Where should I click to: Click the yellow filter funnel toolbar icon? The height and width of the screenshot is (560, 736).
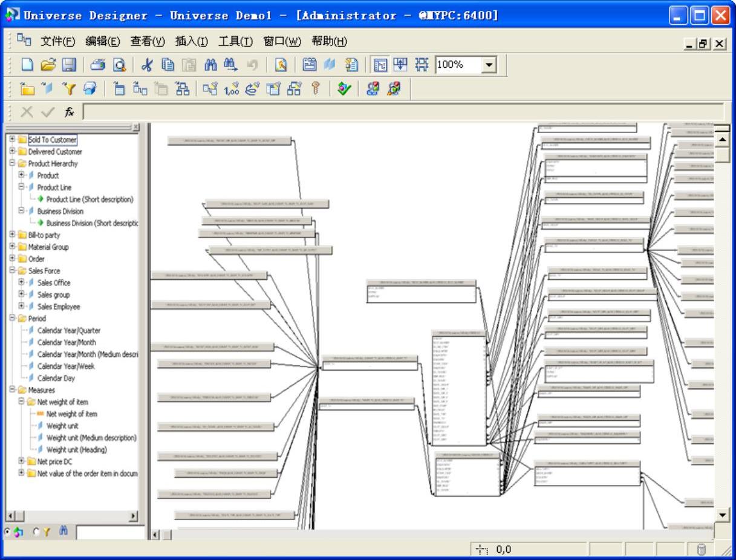pos(70,90)
